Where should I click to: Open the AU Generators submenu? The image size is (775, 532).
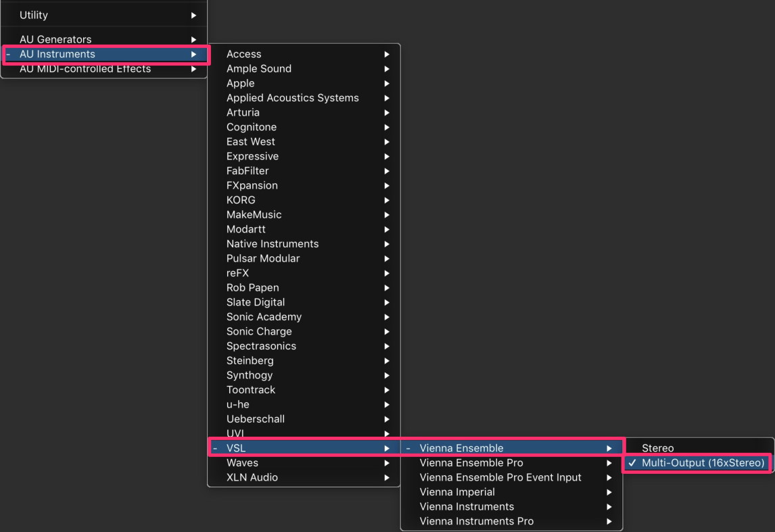[103, 39]
